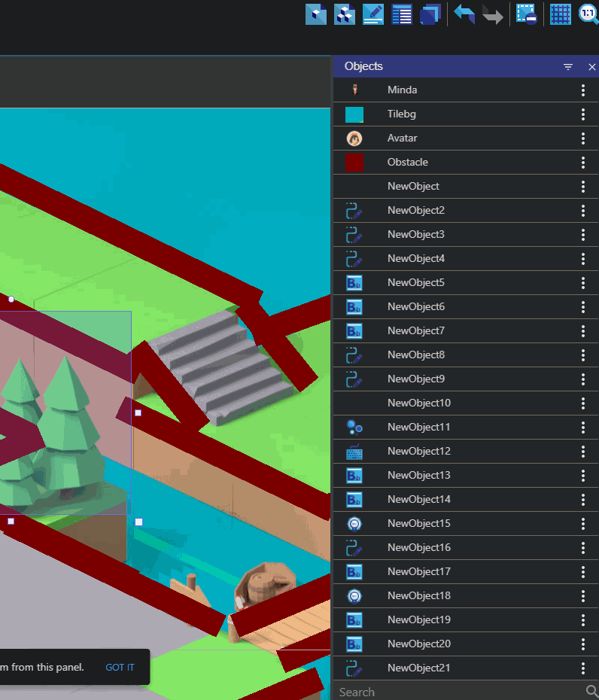The width and height of the screenshot is (599, 700).
Task: Open the three-dot menu for NewObject15
Action: click(x=583, y=524)
